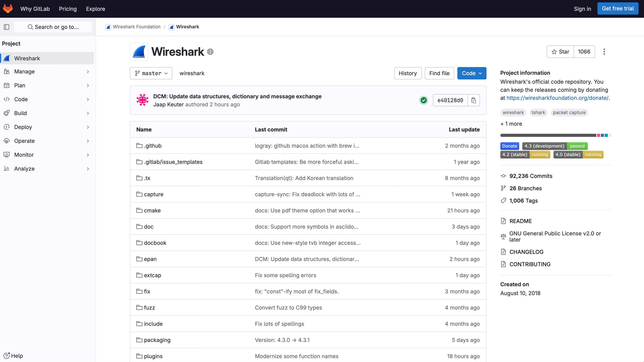This screenshot has height=362, width=644.
Task: Click the license scale icon
Action: [x=503, y=236]
